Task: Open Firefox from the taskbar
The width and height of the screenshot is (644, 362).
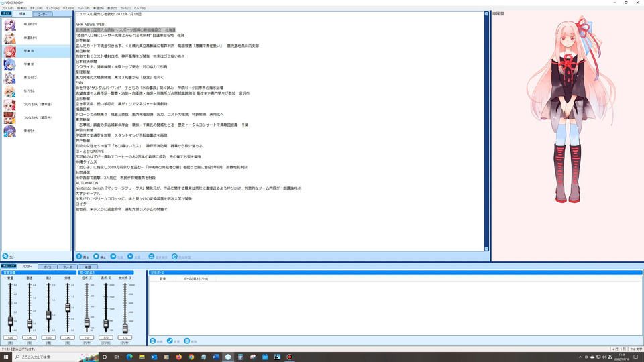Action: pos(178,357)
